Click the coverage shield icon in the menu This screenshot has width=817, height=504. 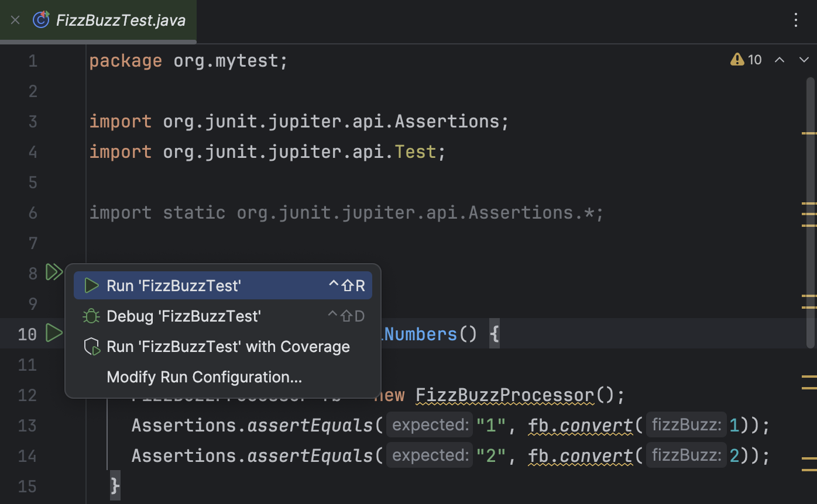[x=91, y=346]
